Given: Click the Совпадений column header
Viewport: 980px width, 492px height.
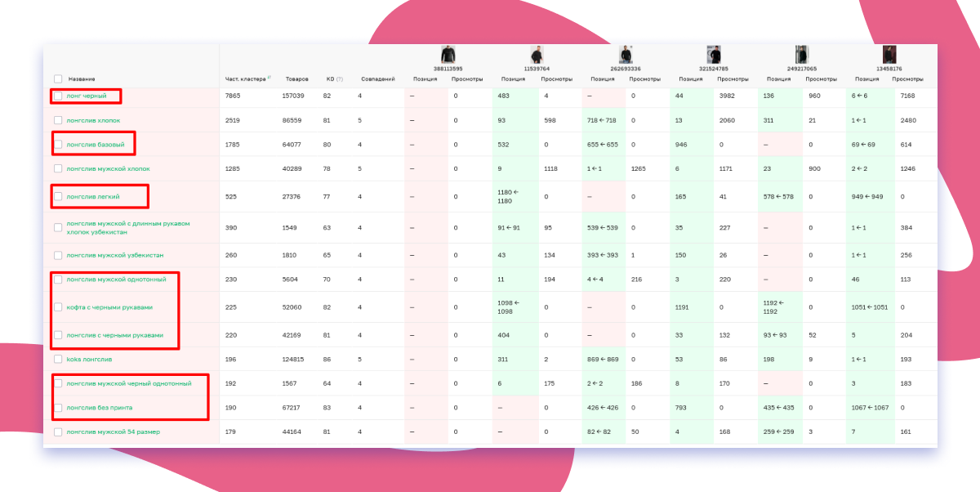Looking at the screenshot, I should pyautogui.click(x=377, y=79).
